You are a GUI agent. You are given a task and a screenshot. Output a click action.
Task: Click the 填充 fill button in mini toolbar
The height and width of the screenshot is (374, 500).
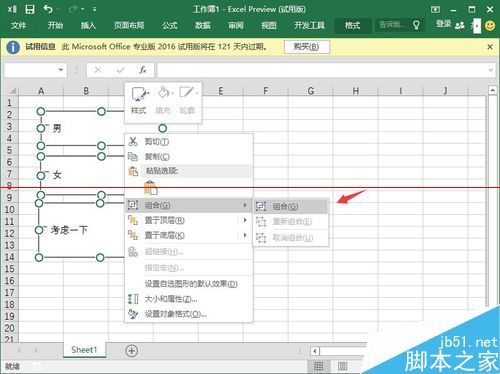[x=163, y=100]
